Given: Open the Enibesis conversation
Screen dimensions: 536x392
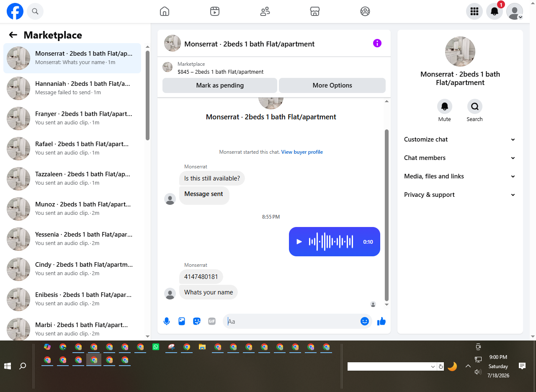Looking at the screenshot, I should pyautogui.click(x=72, y=299).
